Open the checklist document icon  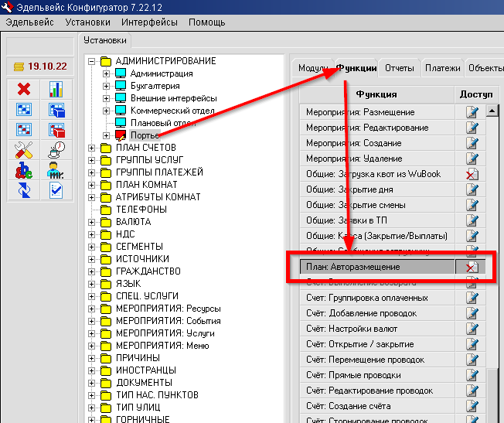click(56, 190)
